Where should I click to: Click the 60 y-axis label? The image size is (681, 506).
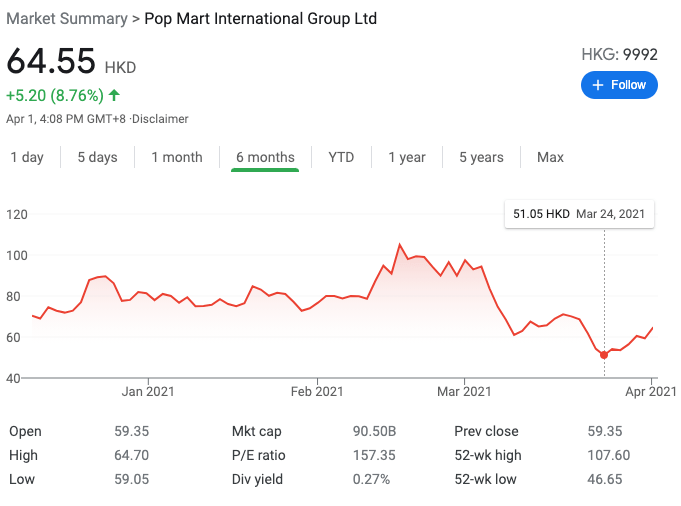13,337
